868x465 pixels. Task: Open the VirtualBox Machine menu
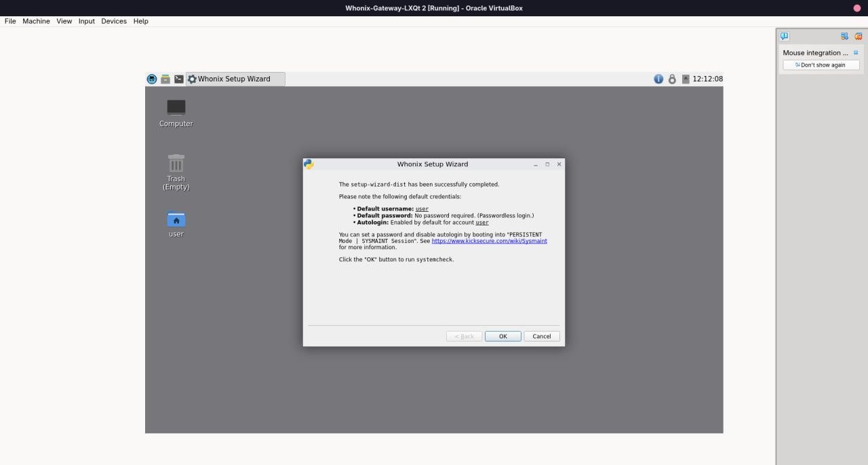tap(36, 21)
